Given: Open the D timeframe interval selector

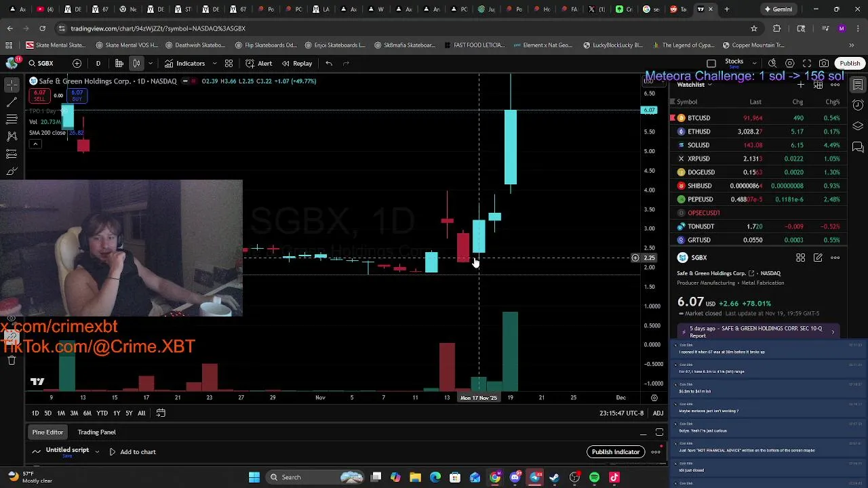Looking at the screenshot, I should [98, 63].
